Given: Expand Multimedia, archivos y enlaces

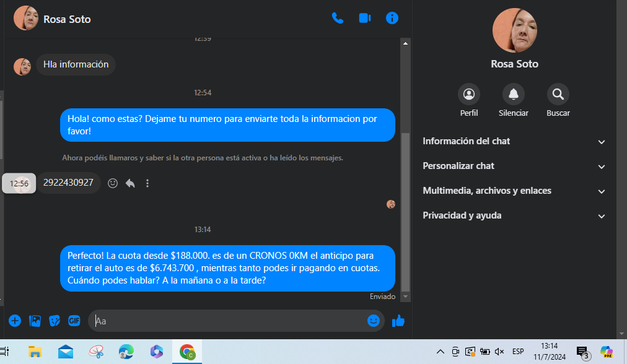Looking at the screenshot, I should coord(514,191).
